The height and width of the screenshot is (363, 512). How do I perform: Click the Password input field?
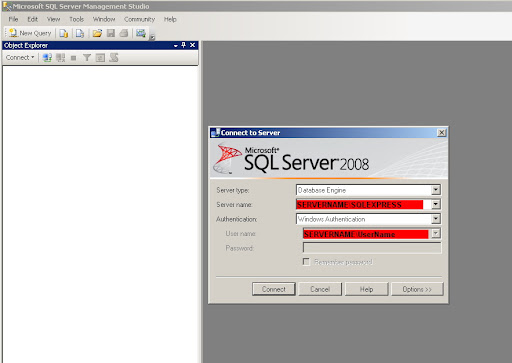372,248
